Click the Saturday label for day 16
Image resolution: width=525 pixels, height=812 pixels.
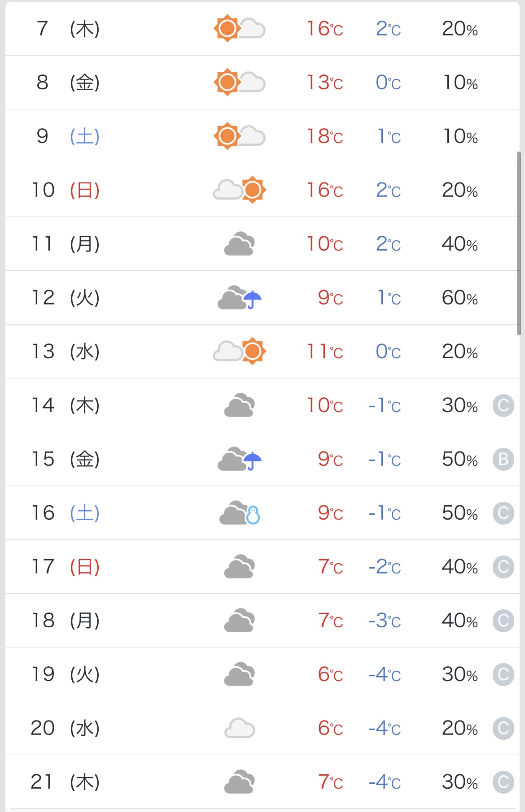coord(84,513)
